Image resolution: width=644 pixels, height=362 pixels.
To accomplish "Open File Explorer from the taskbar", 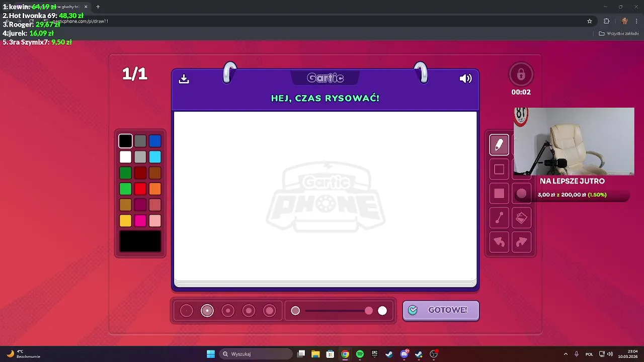I will pos(315,354).
